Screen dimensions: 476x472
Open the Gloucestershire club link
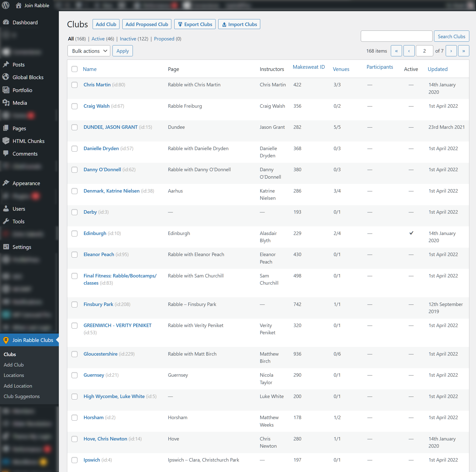(x=100, y=354)
